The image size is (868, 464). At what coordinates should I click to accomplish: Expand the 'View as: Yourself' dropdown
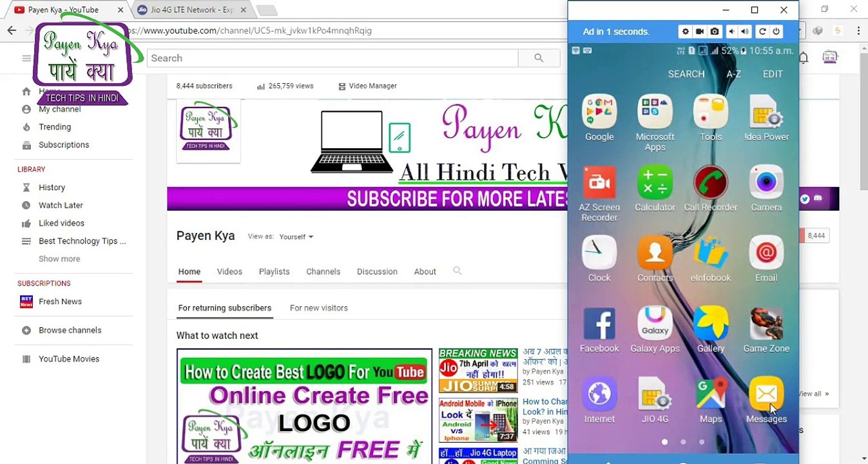click(x=296, y=237)
